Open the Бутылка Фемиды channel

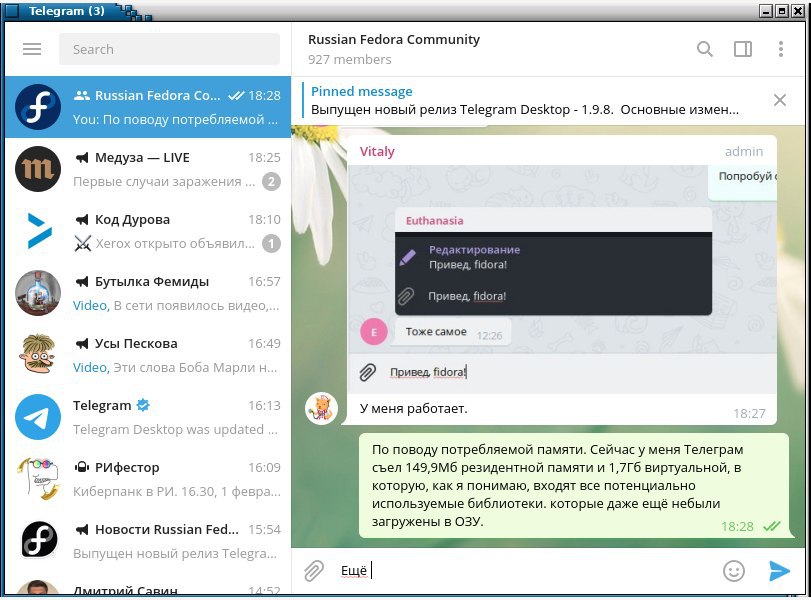click(148, 293)
